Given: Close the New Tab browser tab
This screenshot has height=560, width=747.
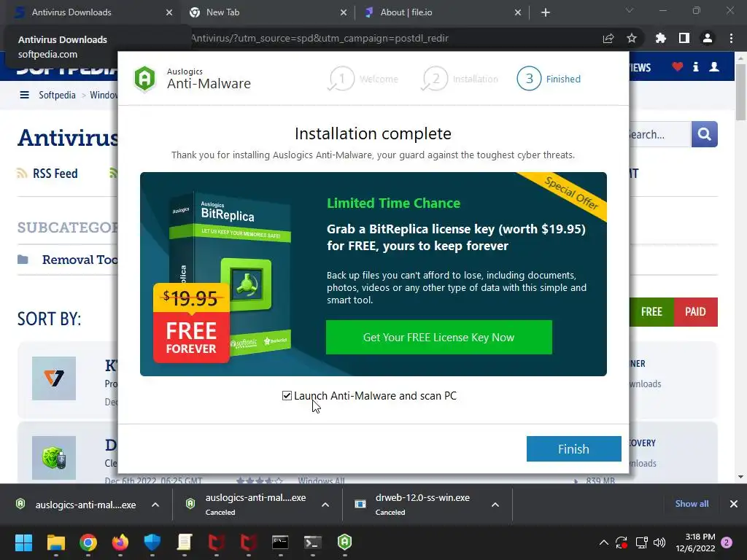Looking at the screenshot, I should coord(344,12).
